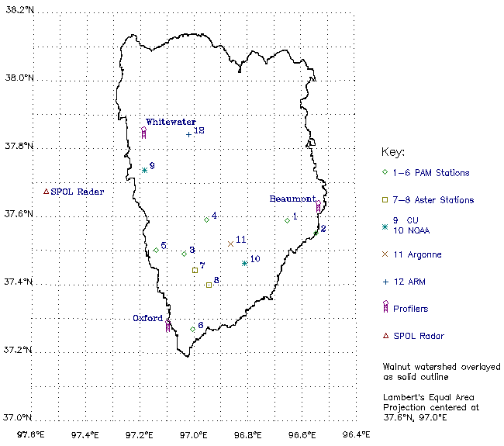Select PAM station 5 diamond marker
504x446 pixels.
(x=156, y=250)
